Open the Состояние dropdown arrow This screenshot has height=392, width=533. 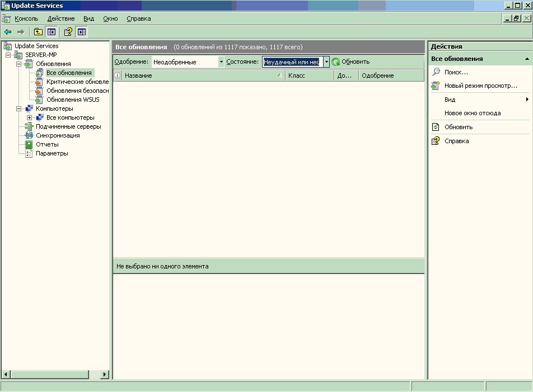click(x=326, y=62)
